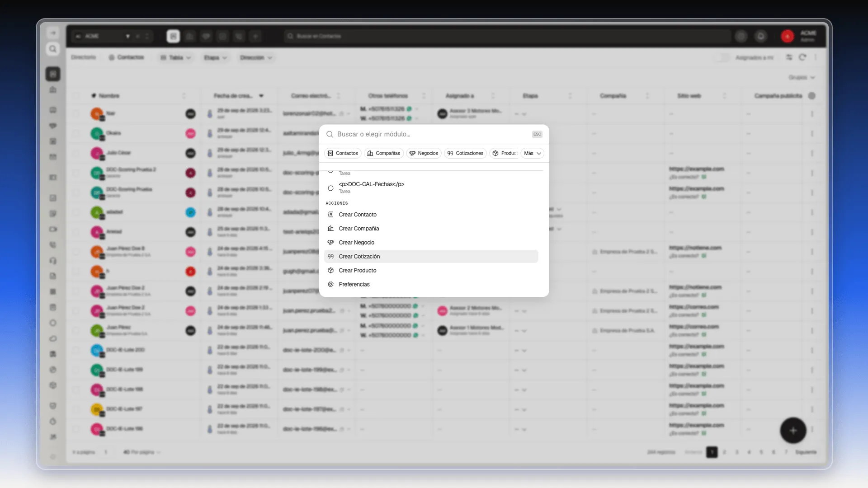Choose Crear Negocio action
Image resolution: width=868 pixels, height=488 pixels.
[431, 243]
